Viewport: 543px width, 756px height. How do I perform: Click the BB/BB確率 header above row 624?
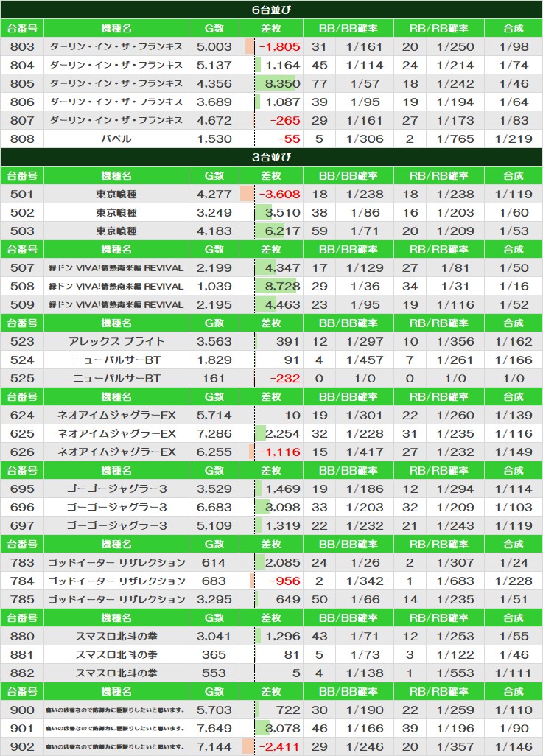(x=348, y=397)
